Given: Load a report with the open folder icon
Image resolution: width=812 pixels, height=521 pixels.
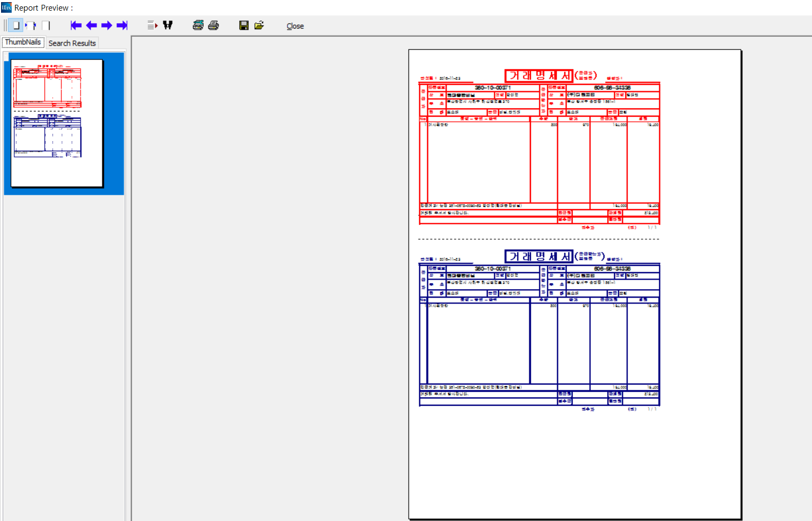Looking at the screenshot, I should tap(259, 25).
